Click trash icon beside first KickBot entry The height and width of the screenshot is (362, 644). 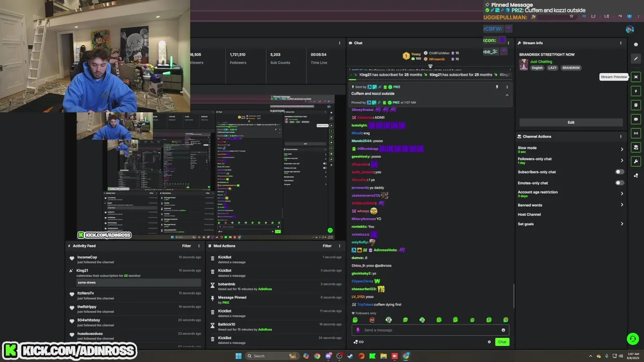212,257
